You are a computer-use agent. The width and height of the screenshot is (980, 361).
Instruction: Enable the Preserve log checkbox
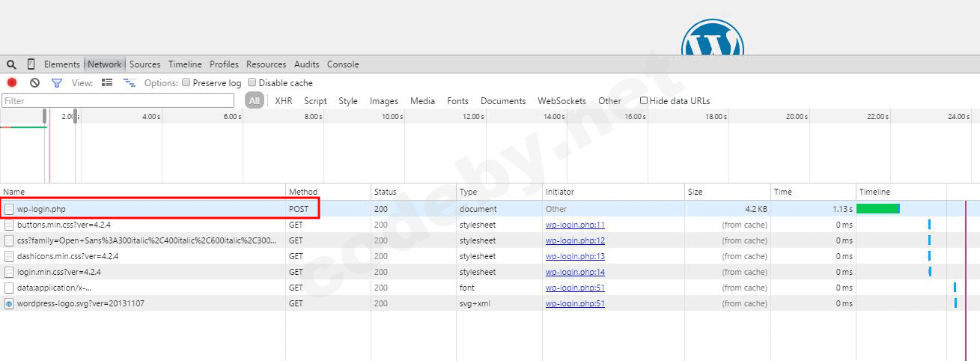point(186,83)
